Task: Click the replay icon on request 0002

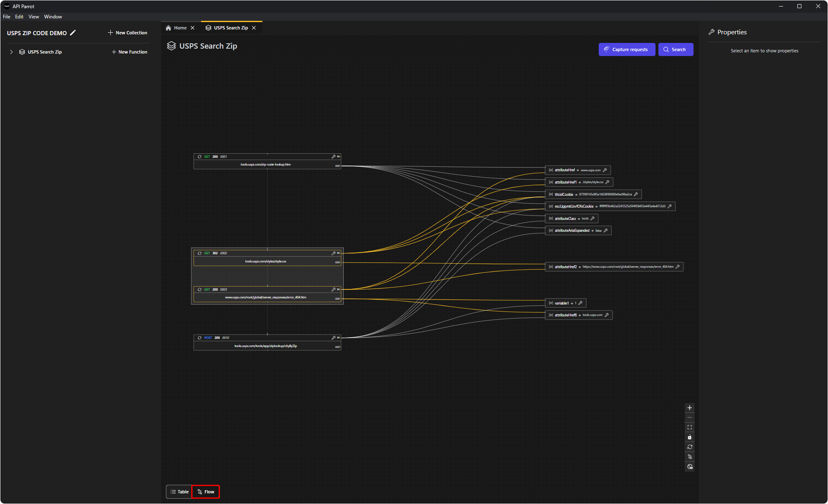Action: tap(199, 253)
